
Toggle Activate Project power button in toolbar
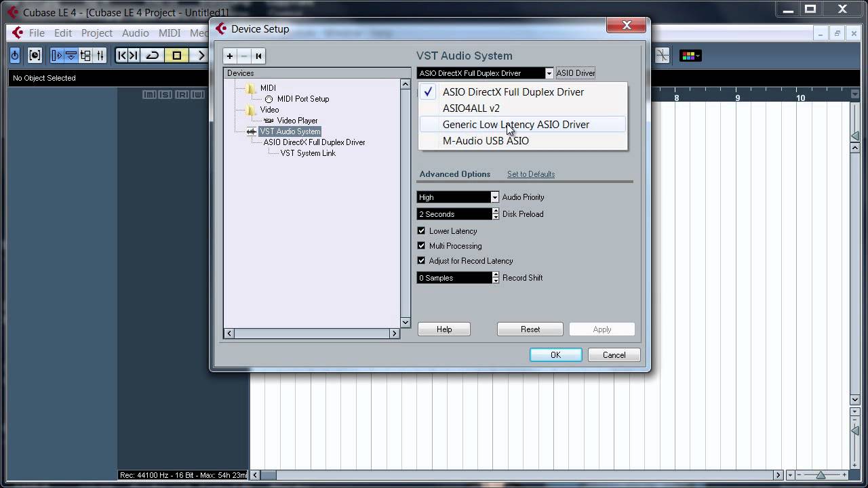coord(15,56)
